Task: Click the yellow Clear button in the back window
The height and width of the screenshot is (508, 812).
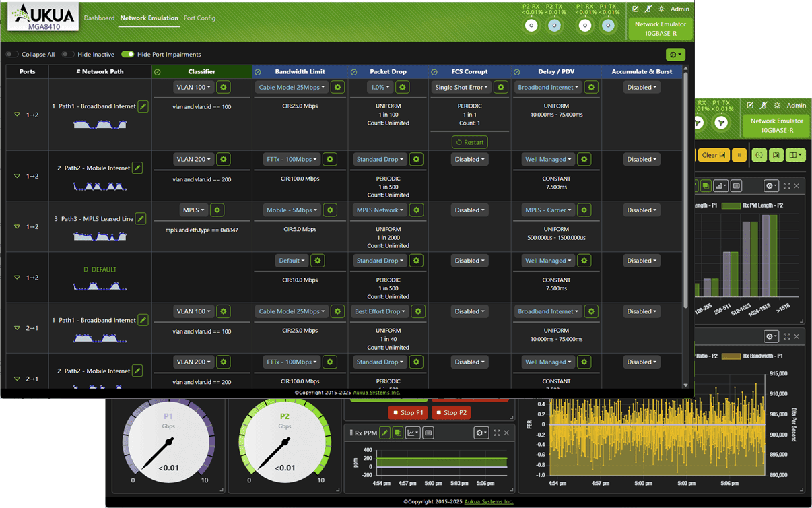Action: (712, 155)
